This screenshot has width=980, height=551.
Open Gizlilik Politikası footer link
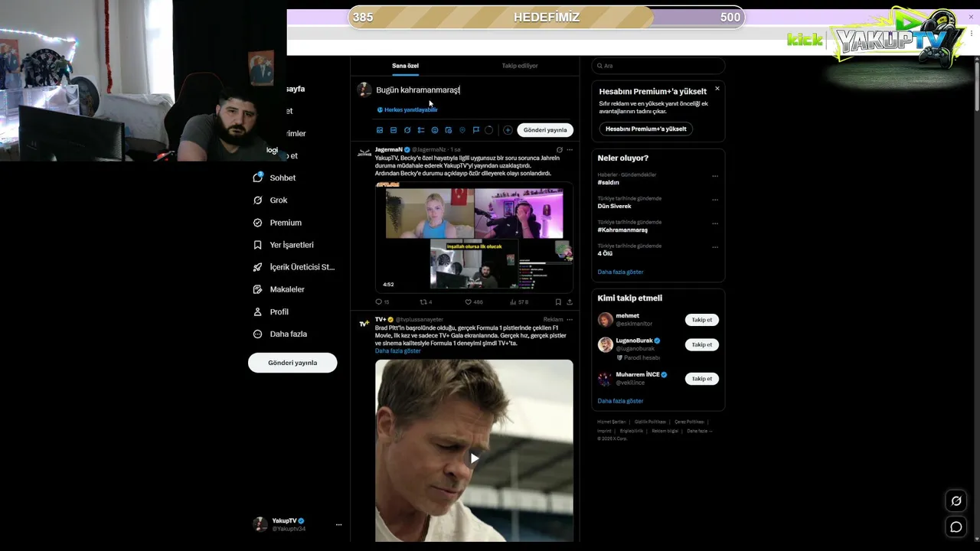650,422
